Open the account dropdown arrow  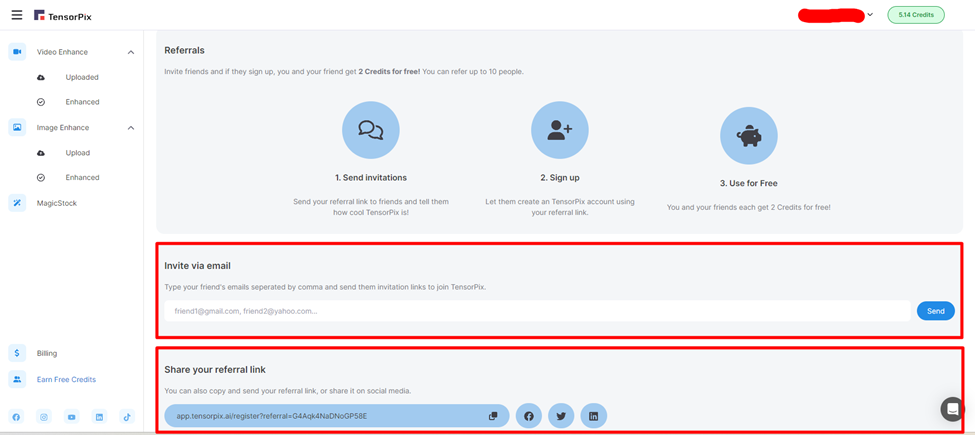(870, 14)
